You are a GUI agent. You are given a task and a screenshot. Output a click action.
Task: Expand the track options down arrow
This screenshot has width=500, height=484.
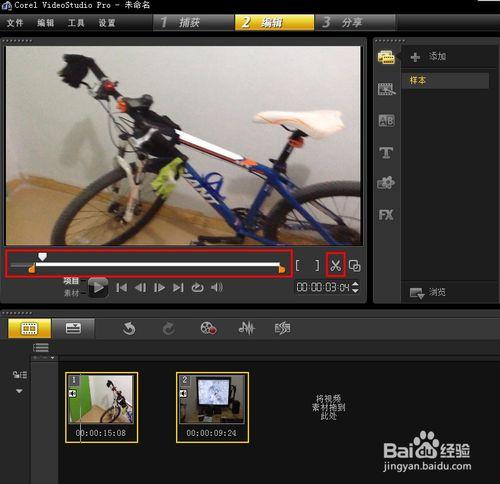point(19,391)
